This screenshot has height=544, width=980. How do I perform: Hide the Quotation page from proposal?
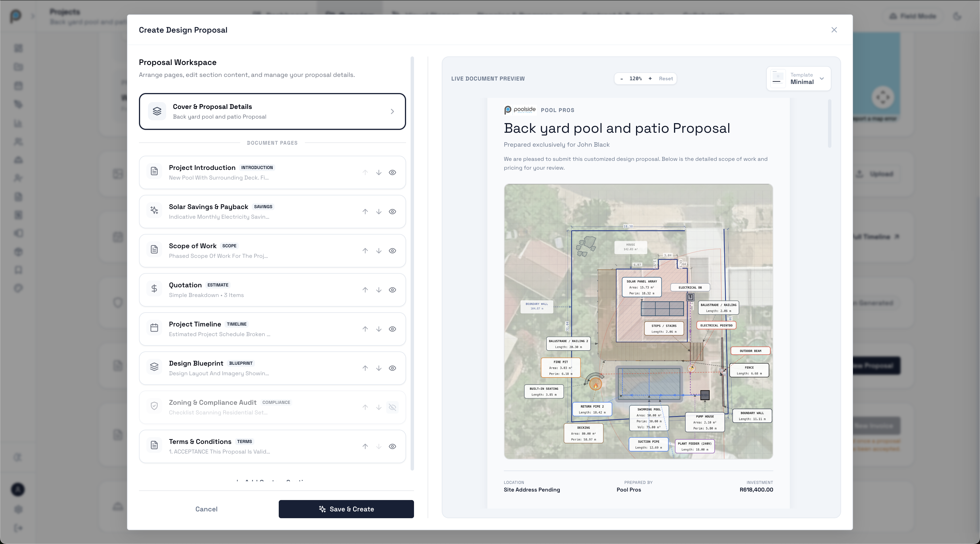(392, 290)
